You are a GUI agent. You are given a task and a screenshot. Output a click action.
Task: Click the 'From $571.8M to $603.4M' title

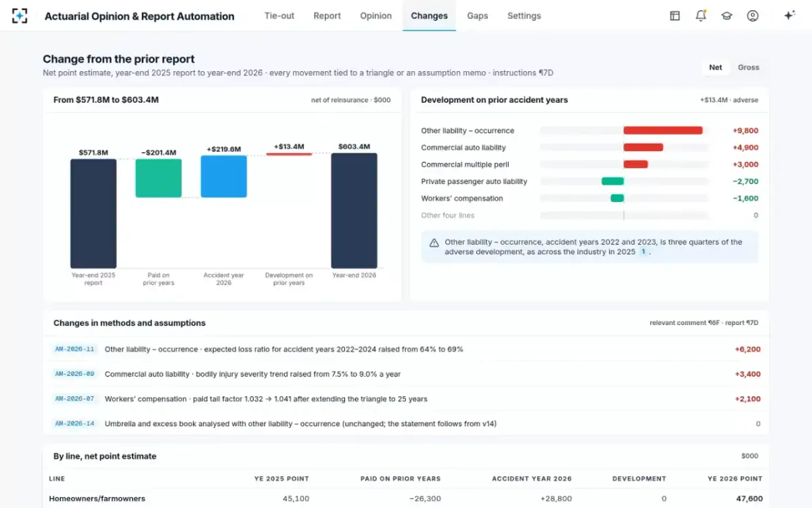(x=106, y=100)
